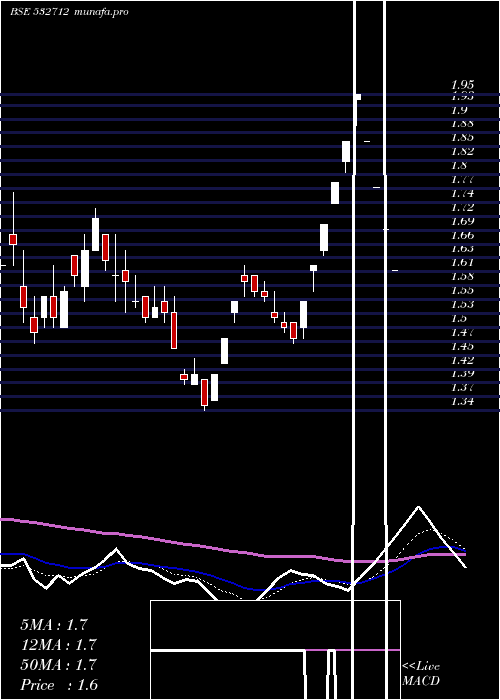
Task: Select the 1.34 price label
Action: click(x=462, y=401)
